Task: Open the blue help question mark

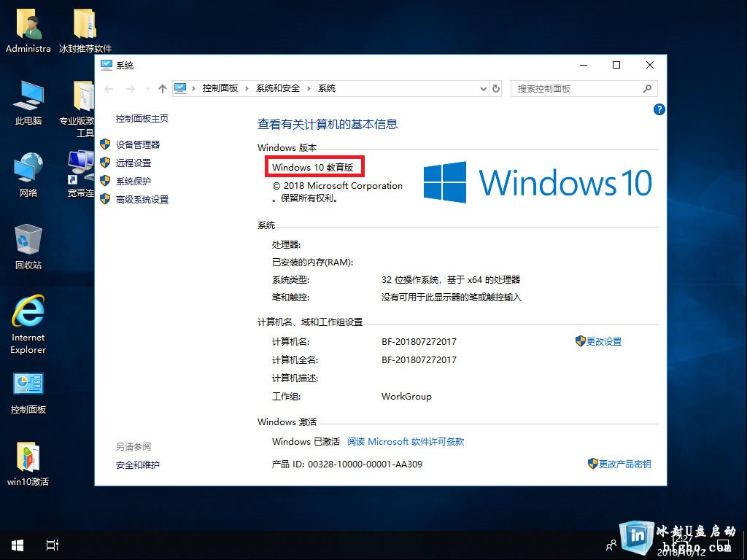Action: coord(659,109)
